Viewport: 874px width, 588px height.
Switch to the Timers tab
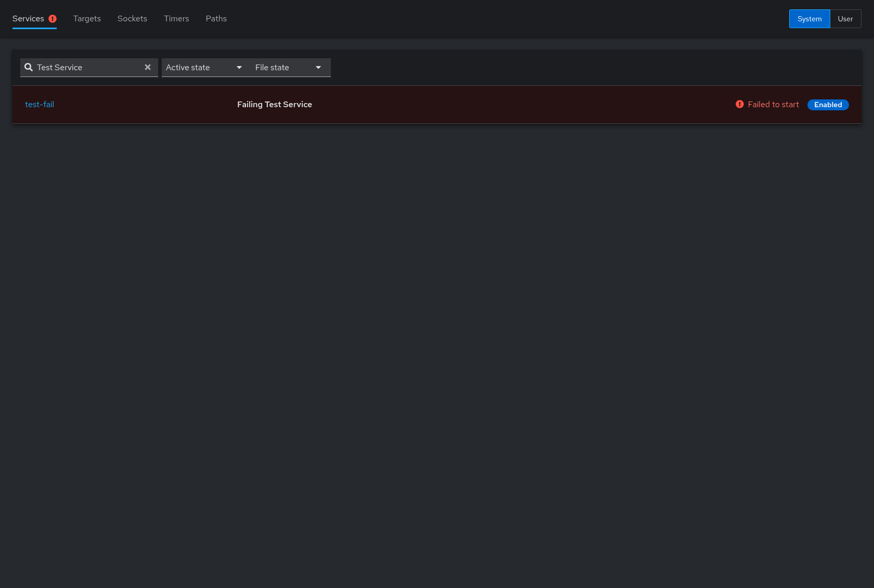click(x=176, y=19)
